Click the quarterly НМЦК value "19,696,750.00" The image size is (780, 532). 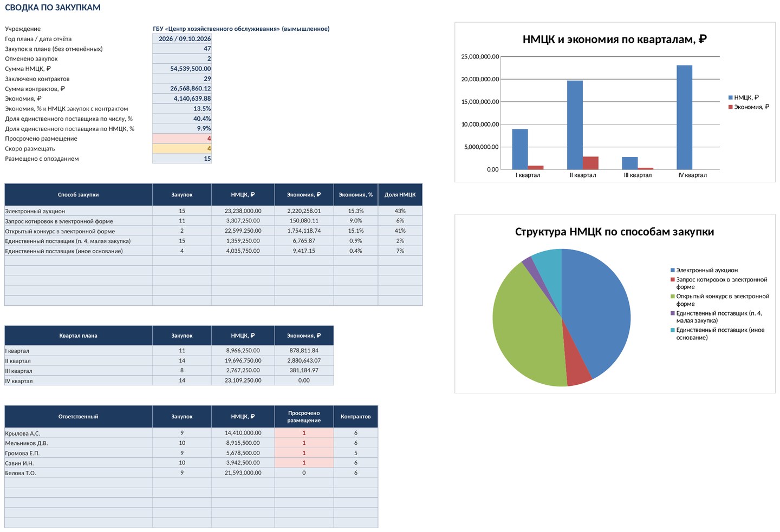(243, 361)
